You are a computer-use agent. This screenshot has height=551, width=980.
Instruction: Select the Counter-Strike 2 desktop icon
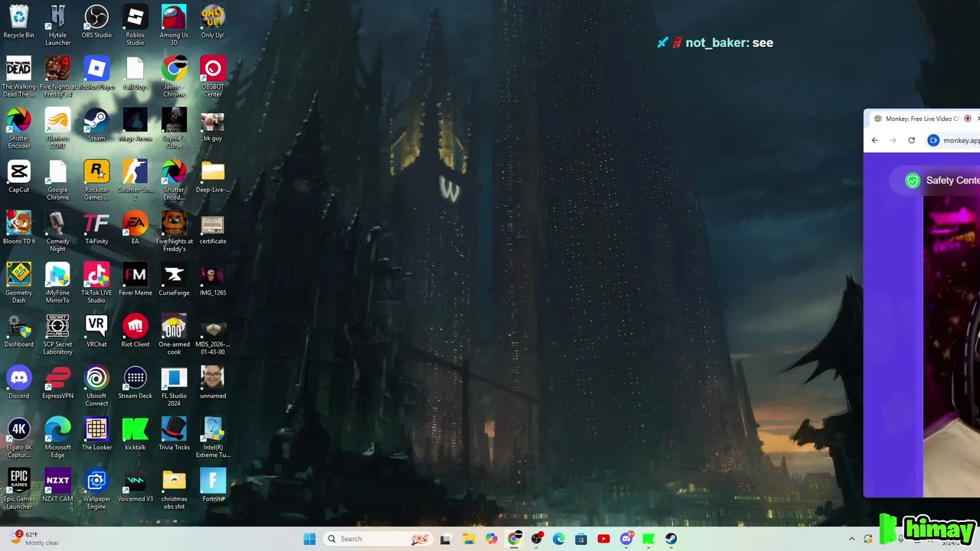point(136,180)
